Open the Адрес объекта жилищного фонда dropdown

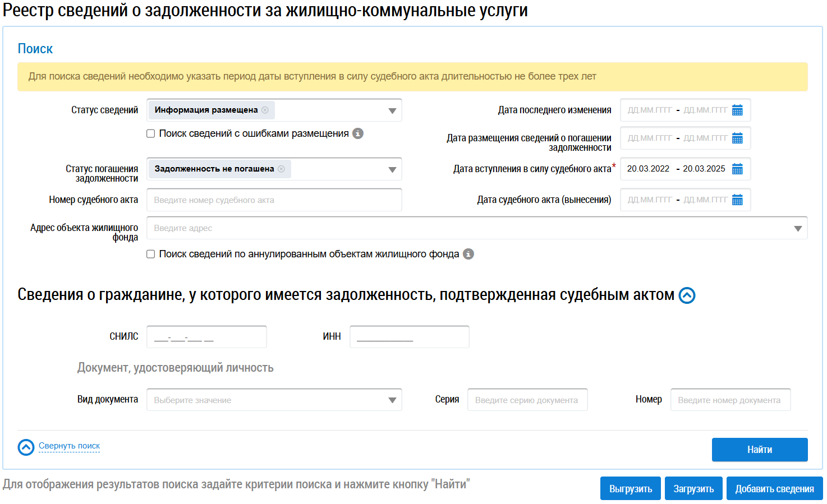pos(798,229)
